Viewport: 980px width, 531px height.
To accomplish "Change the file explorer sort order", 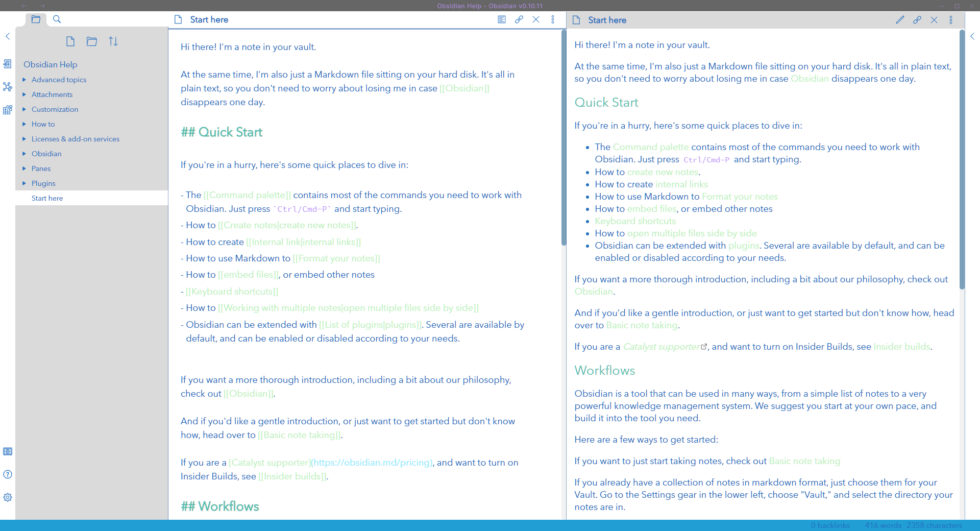I will [x=113, y=41].
